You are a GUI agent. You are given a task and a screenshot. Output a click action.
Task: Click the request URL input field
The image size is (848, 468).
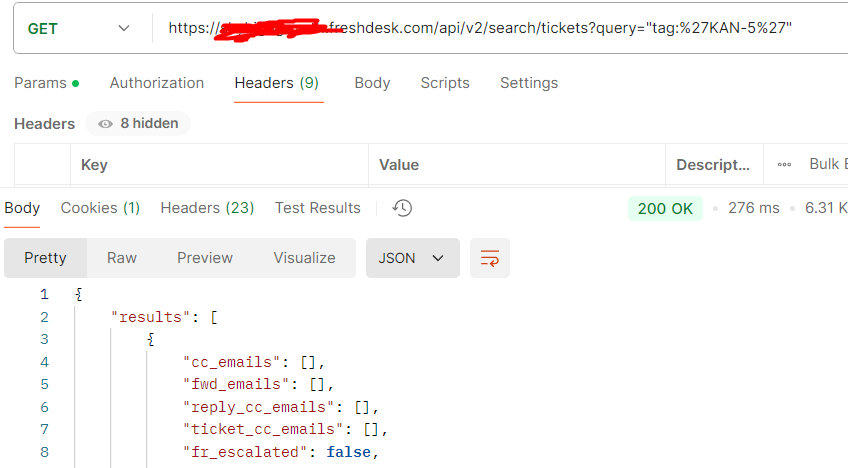click(500, 28)
